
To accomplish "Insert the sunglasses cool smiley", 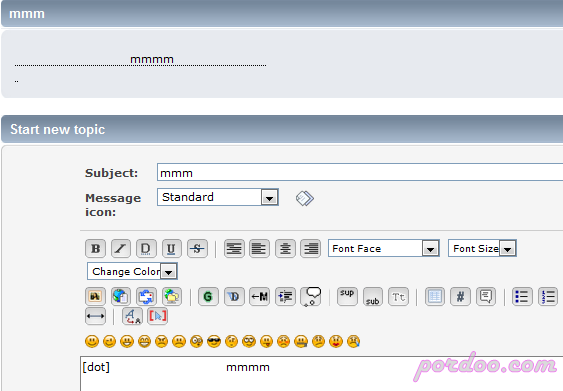I will coord(214,341).
